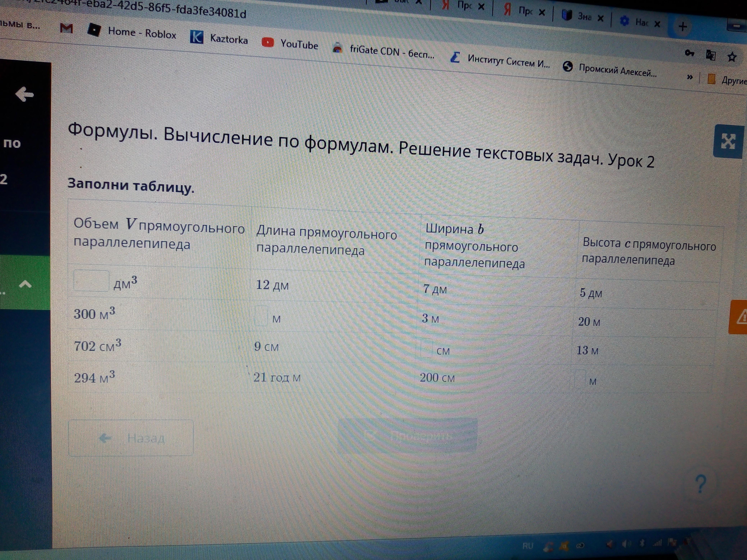Close the second Яндекс tab
Viewport: 747px width, 560px height.
[542, 13]
